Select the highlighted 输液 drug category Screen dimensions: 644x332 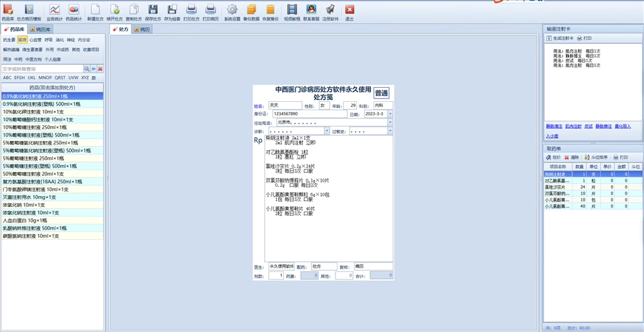point(22,40)
